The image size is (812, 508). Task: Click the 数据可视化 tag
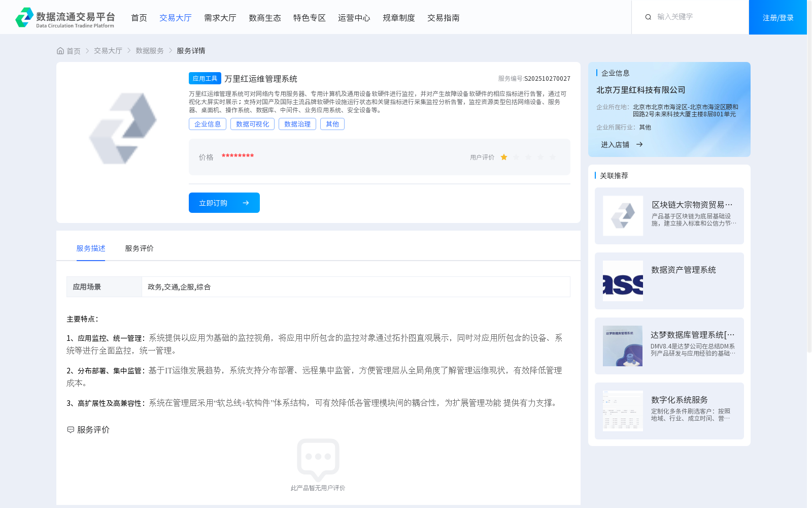(x=253, y=124)
